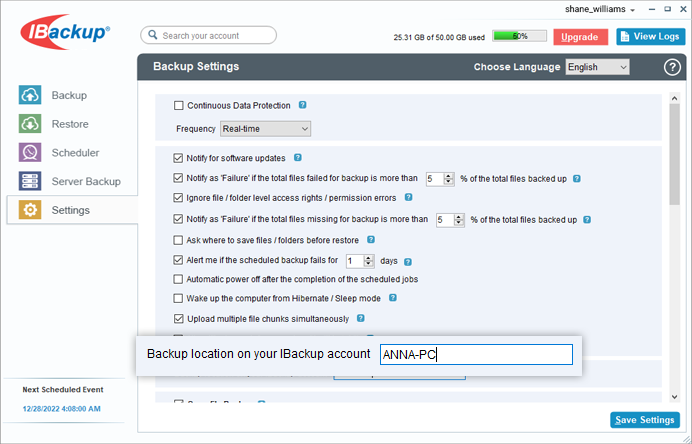Click the Upgrade button
The height and width of the screenshot is (444, 692).
pyautogui.click(x=580, y=36)
